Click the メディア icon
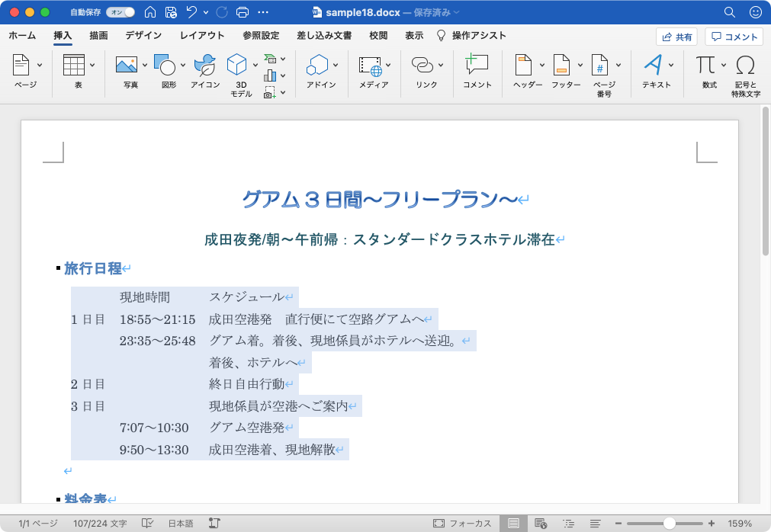 [370, 66]
